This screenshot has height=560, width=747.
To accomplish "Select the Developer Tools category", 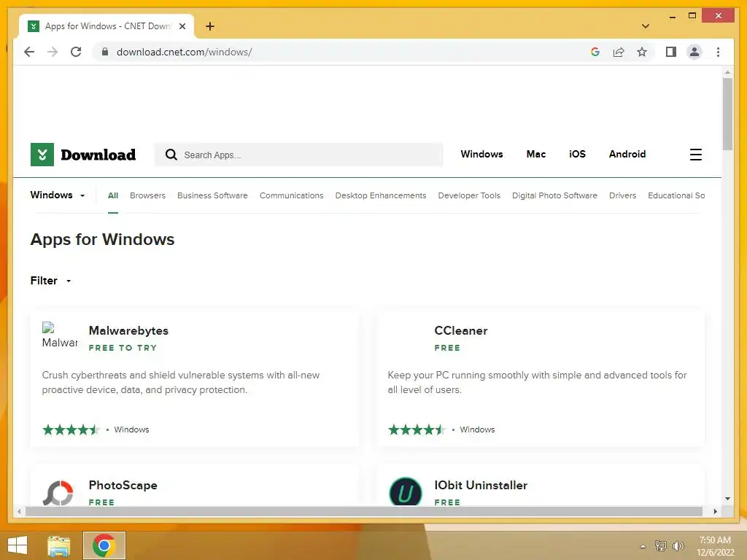I will click(469, 195).
